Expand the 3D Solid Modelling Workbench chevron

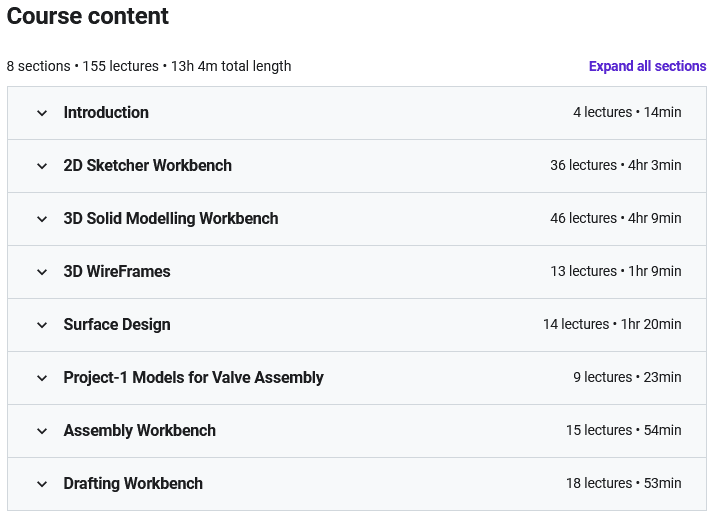pyautogui.click(x=42, y=219)
